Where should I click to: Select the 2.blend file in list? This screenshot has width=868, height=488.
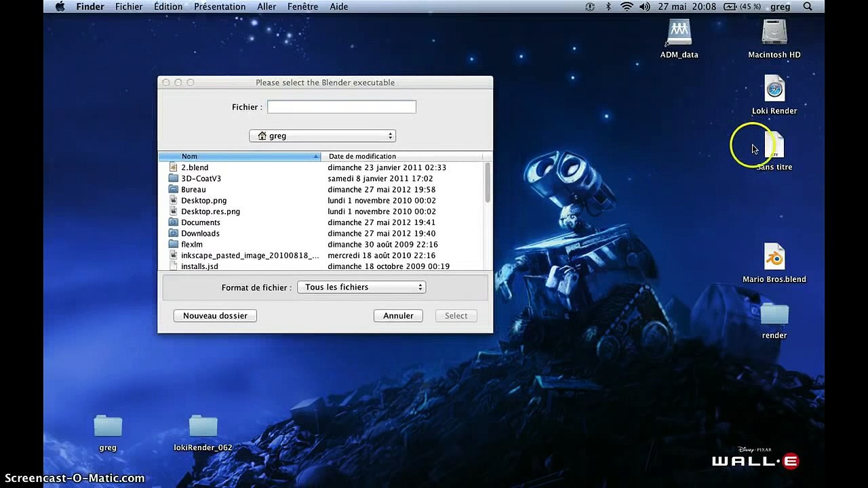click(195, 167)
